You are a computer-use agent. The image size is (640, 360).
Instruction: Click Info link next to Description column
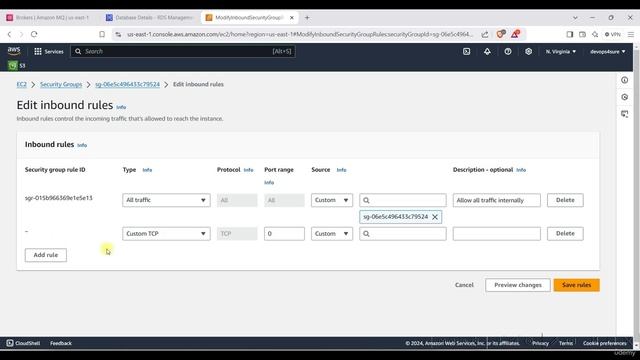click(521, 170)
